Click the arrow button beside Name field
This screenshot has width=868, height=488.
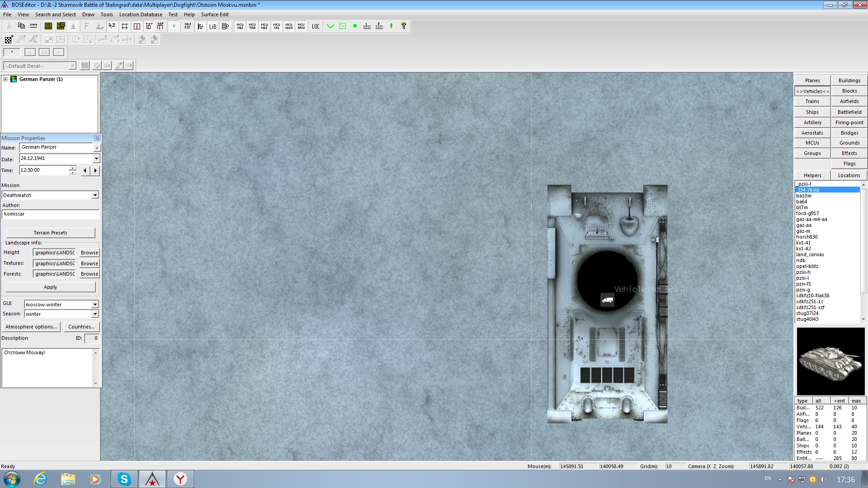[97, 148]
